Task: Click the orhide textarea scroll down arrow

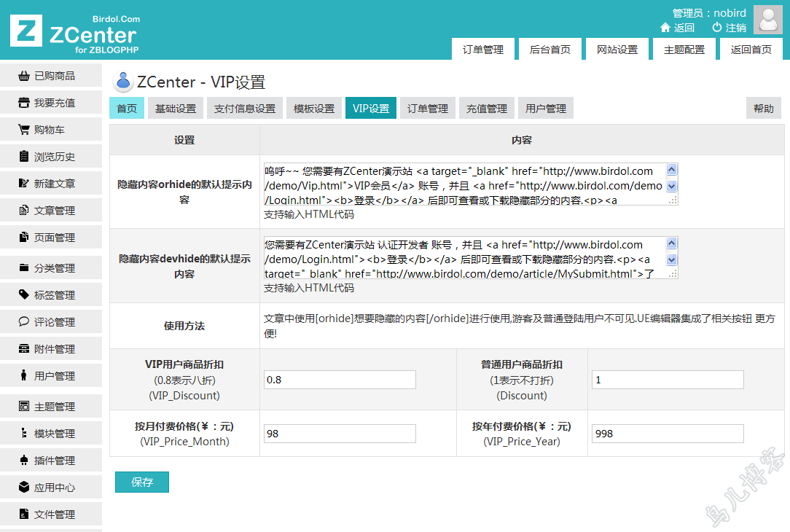Action: click(672, 187)
